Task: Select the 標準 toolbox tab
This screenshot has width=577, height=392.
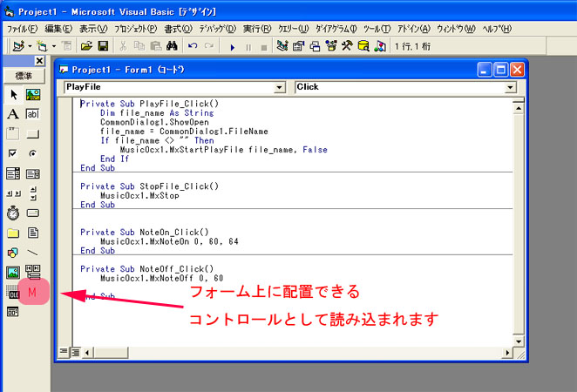Action: (x=24, y=76)
